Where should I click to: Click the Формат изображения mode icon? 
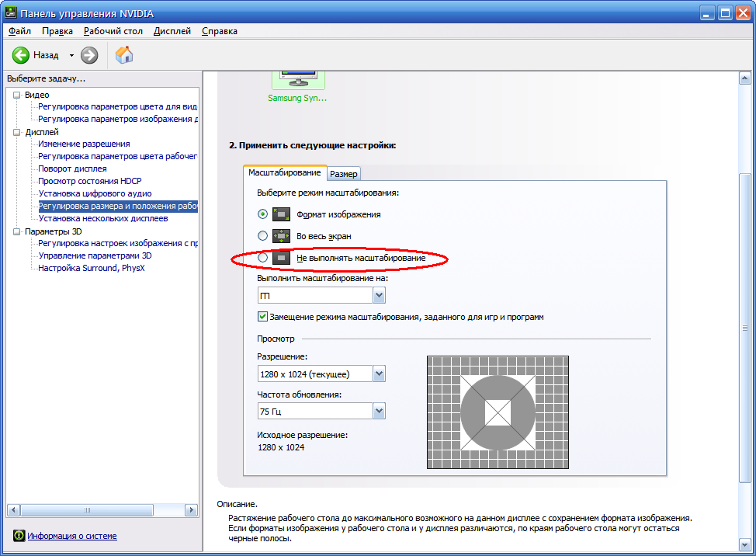pyautogui.click(x=281, y=214)
